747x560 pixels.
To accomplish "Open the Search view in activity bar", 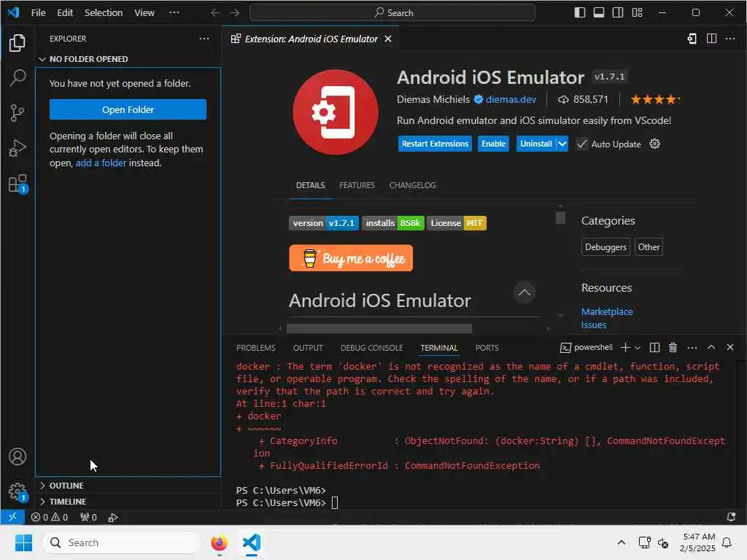I will (x=18, y=77).
